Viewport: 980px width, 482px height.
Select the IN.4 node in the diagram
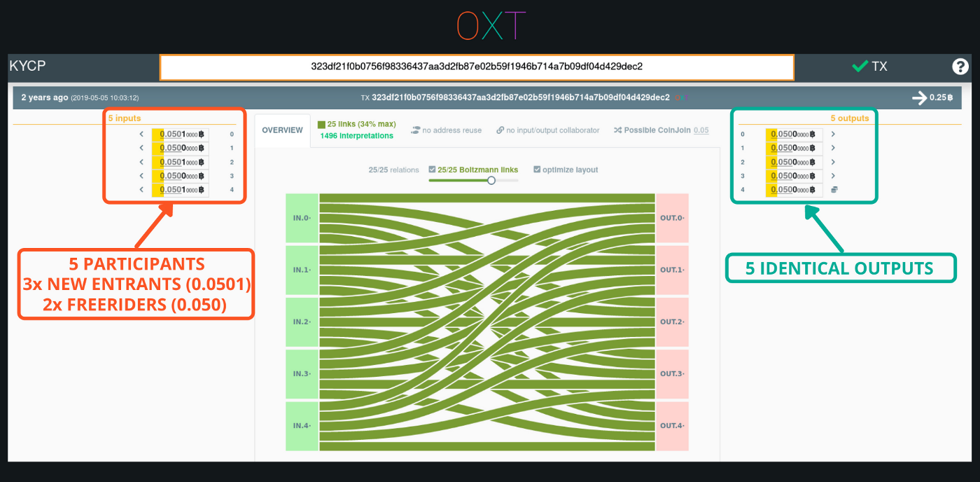(302, 425)
